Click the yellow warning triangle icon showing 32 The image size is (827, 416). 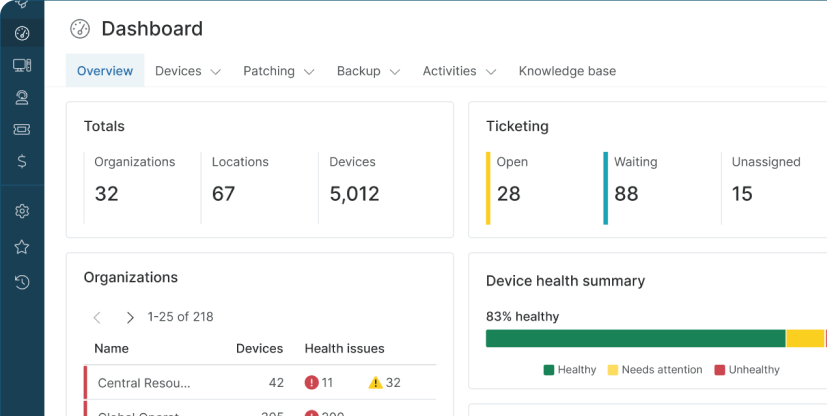tap(375, 382)
